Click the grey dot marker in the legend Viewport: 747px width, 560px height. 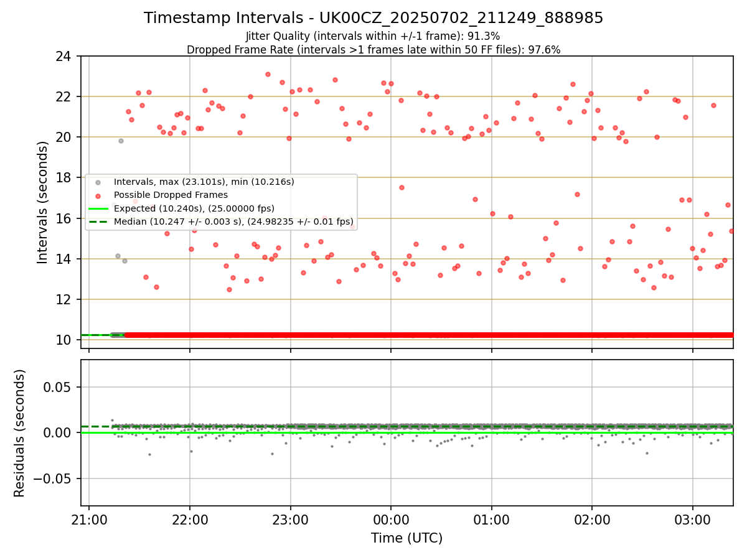pyautogui.click(x=98, y=182)
